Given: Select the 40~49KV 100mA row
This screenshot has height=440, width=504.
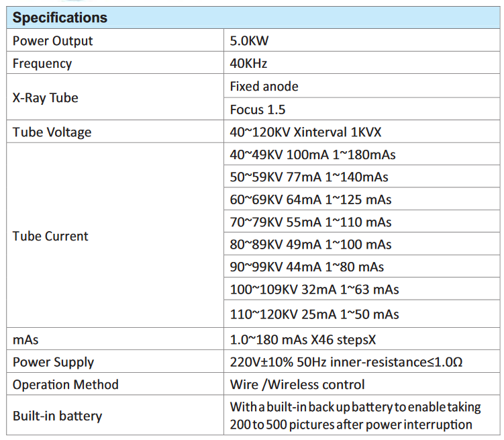Looking at the screenshot, I should [x=313, y=155].
